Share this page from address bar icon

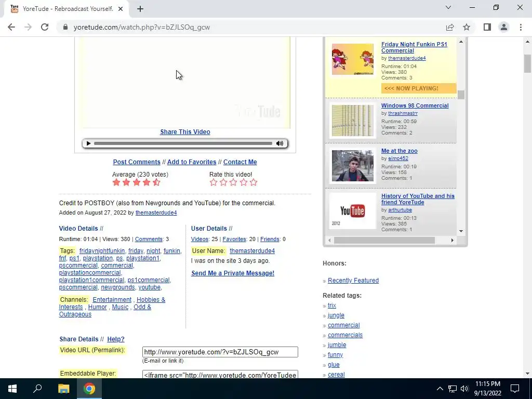450,27
